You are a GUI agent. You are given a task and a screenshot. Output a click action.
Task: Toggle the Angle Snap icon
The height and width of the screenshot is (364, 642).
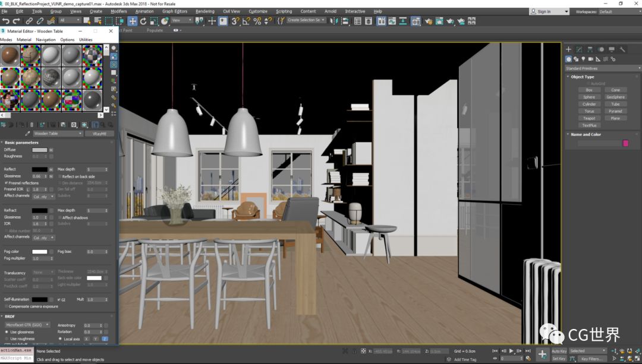(246, 21)
